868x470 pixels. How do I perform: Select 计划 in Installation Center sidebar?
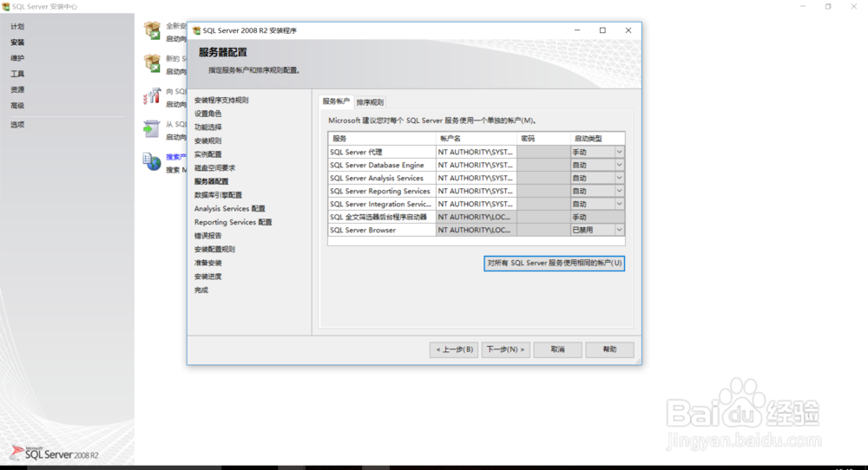[x=17, y=27]
